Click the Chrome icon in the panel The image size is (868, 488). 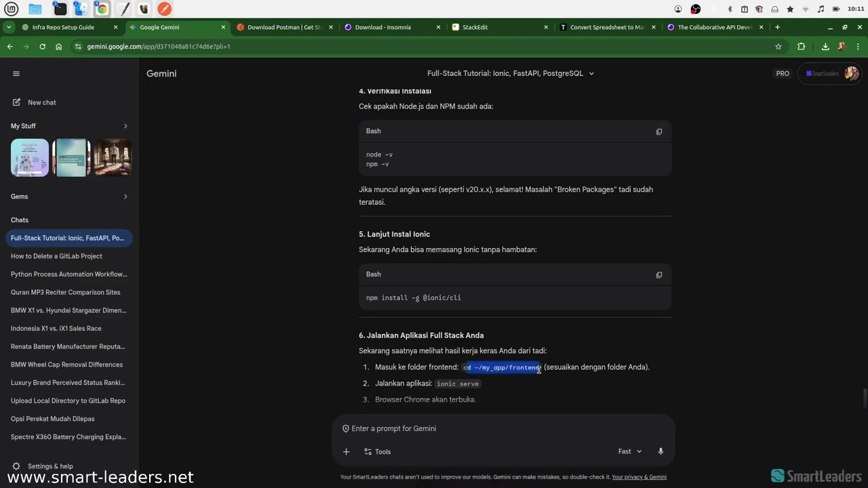coord(102,9)
